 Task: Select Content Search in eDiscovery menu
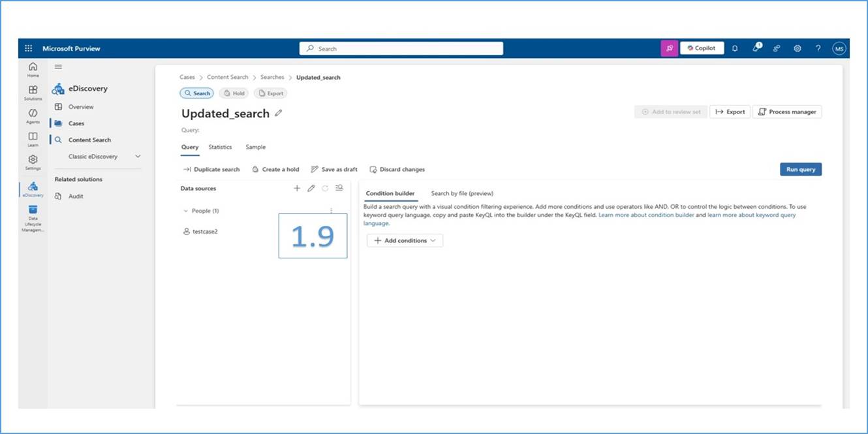(x=89, y=140)
